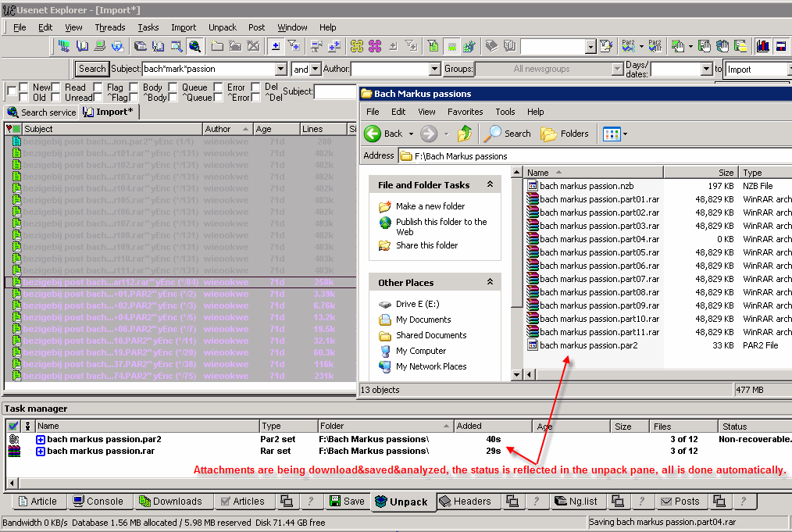
Task: Click the Up folder icon in Explorer
Action: pos(465,134)
